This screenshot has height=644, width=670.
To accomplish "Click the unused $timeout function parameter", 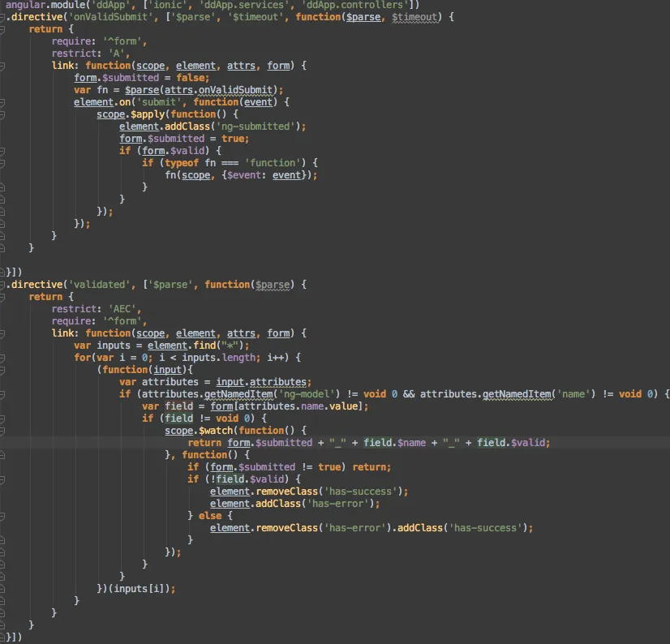I will [415, 17].
